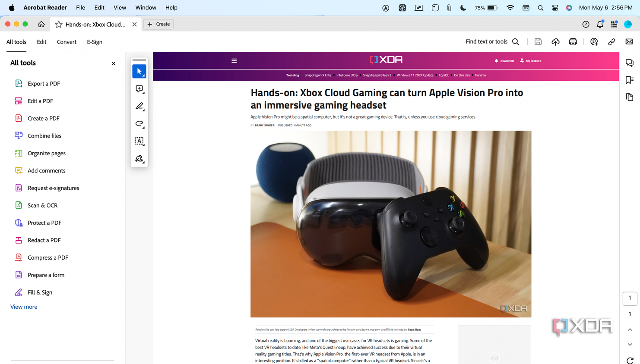
Task: Choose the highlighter pen tool
Action: pyautogui.click(x=139, y=106)
